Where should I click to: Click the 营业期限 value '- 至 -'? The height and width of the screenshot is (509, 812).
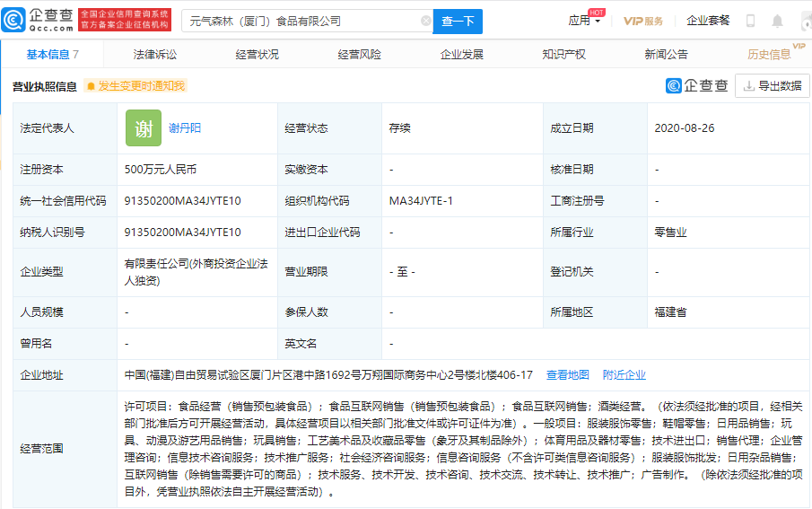[x=402, y=272]
